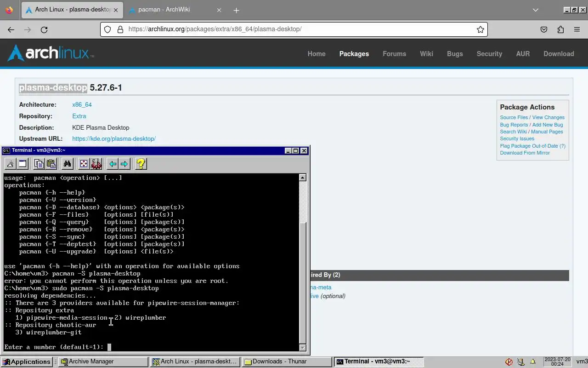Screen dimensions: 588x368
Task: Save page to Pocket icon
Action: coord(544,29)
